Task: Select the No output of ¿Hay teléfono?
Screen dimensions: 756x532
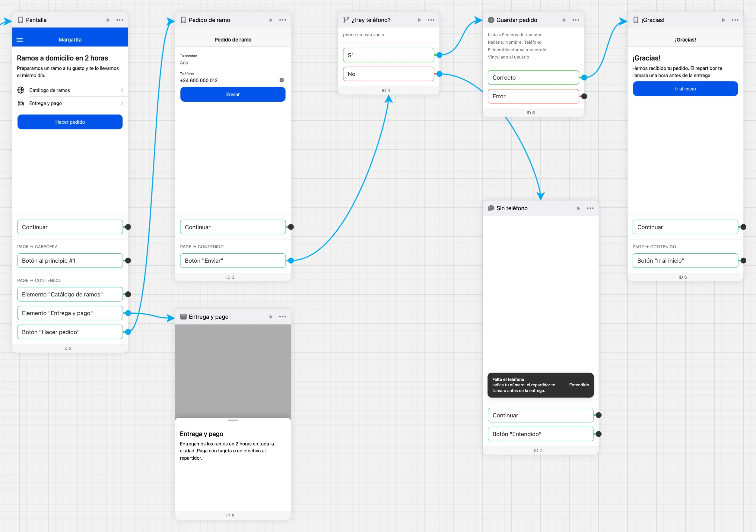Action: click(389, 74)
